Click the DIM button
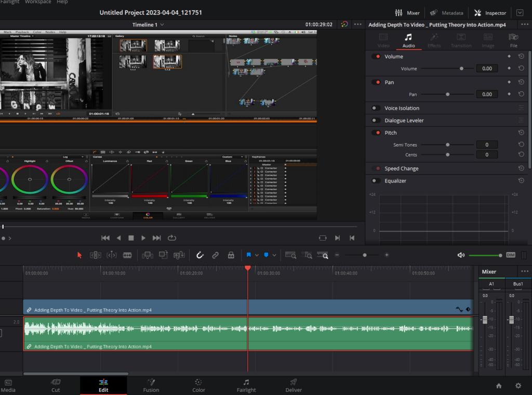This screenshot has width=532, height=395. click(x=511, y=255)
